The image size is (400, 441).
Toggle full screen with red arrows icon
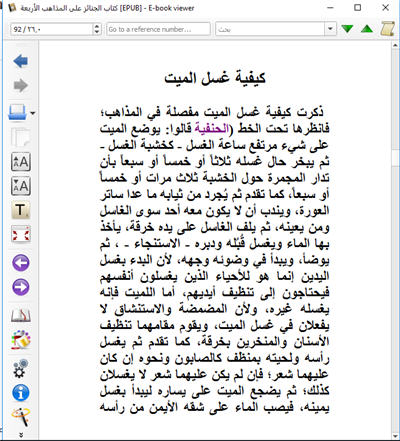[21, 234]
